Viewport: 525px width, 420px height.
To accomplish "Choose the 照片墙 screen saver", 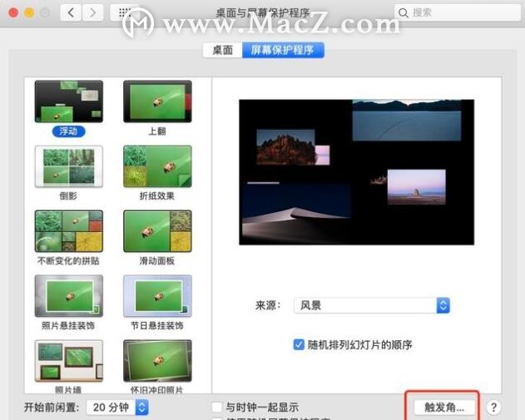I will point(68,361).
